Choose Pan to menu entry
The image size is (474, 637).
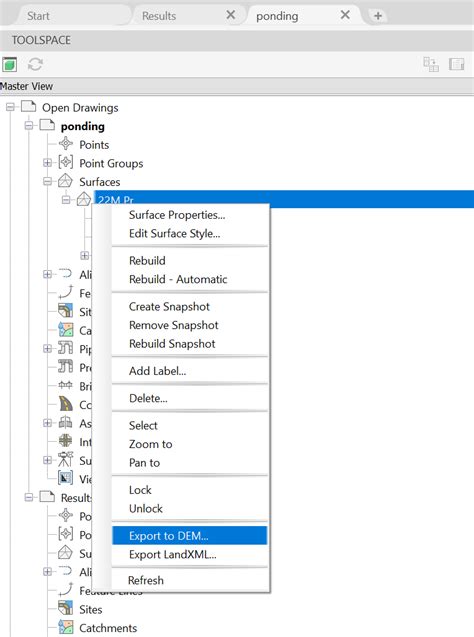190,463
